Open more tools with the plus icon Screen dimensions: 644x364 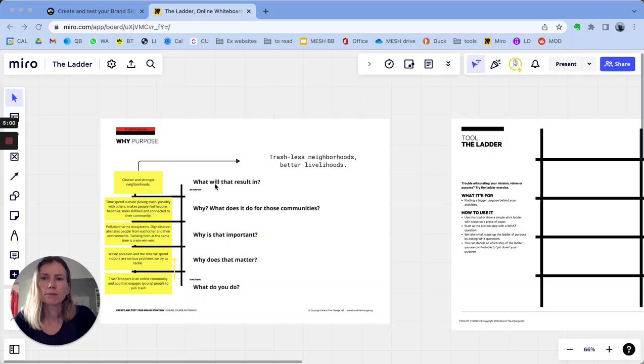14,275
